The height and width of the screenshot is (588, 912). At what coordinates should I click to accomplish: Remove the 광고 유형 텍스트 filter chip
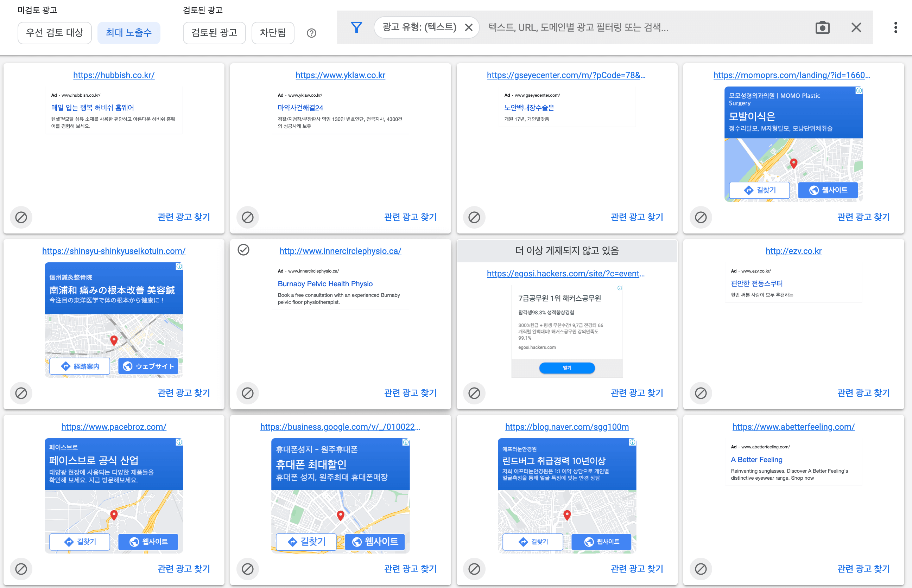tap(469, 27)
